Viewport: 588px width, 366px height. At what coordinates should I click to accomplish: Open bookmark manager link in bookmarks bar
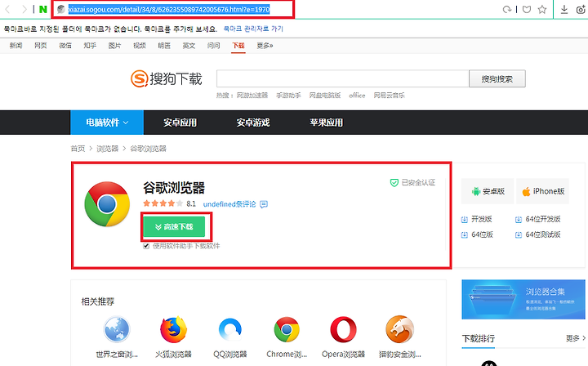coord(253,29)
